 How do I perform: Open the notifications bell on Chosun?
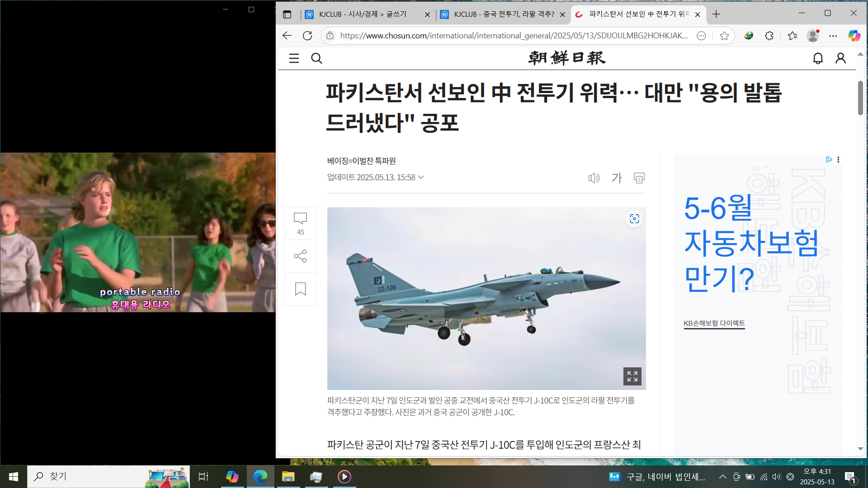[818, 58]
